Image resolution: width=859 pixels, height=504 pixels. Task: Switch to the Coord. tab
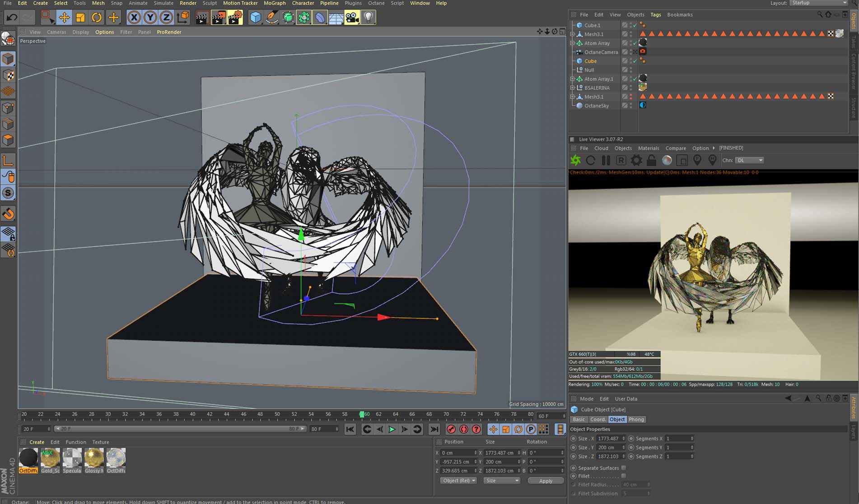(598, 419)
